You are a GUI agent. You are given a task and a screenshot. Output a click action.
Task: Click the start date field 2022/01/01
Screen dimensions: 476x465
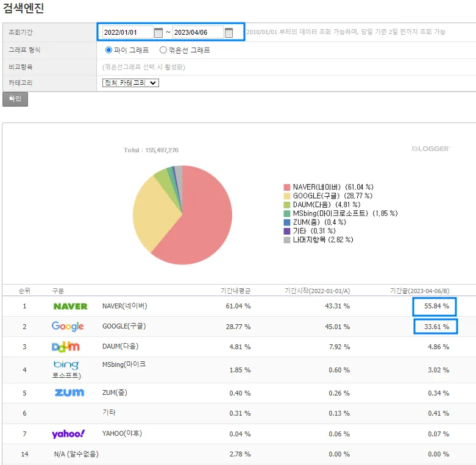click(127, 32)
